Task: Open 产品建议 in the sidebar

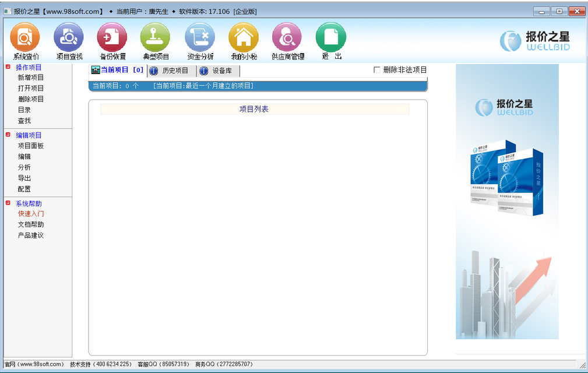Action: [31, 235]
